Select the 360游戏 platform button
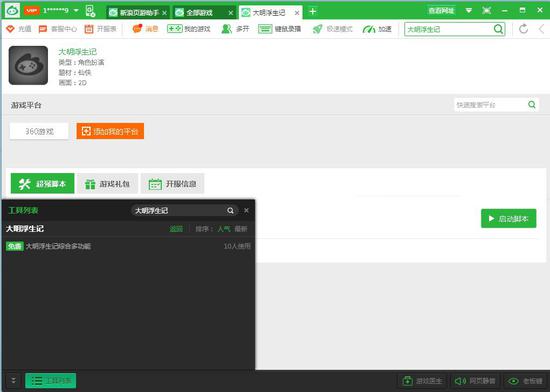The image size is (550, 392). point(39,131)
